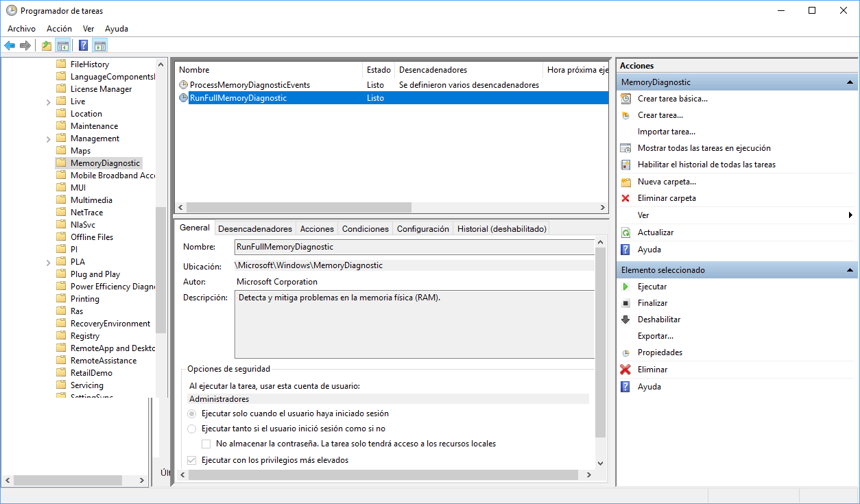Open the Ayuda menu in menu bar

[117, 29]
